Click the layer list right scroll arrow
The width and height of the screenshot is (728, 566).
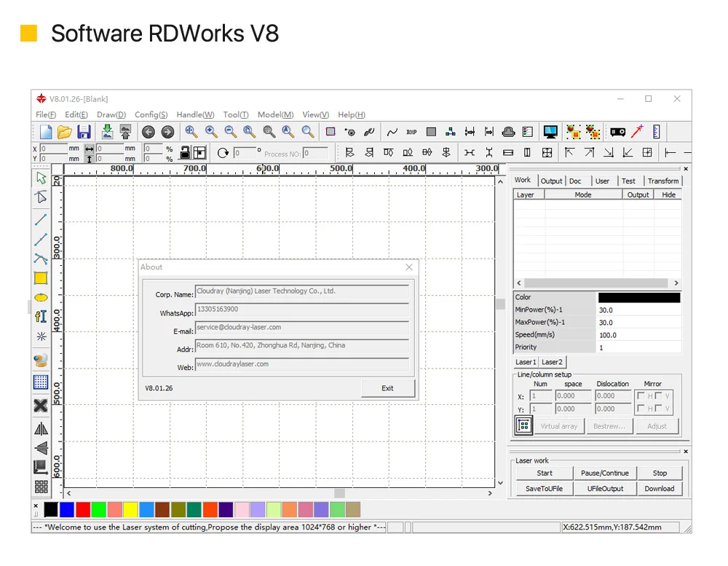tap(676, 283)
